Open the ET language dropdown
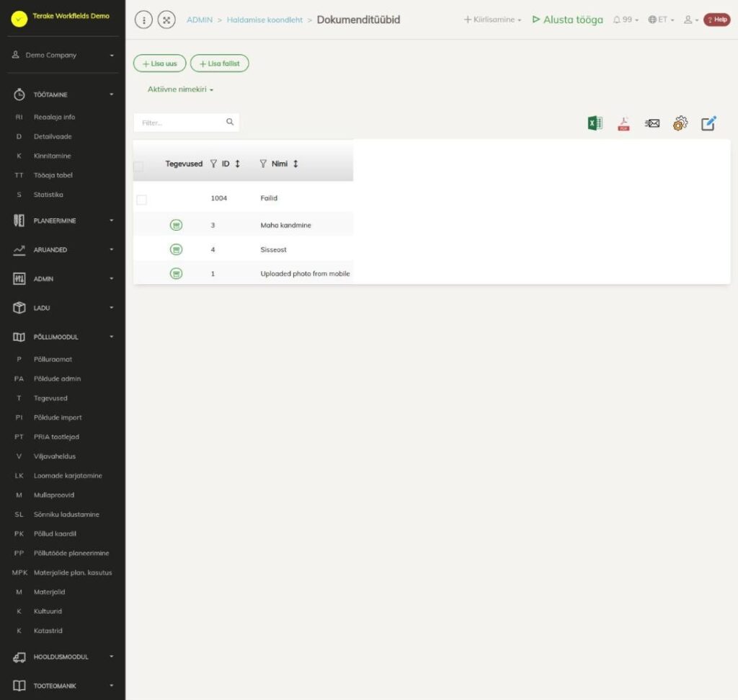 coord(661,19)
